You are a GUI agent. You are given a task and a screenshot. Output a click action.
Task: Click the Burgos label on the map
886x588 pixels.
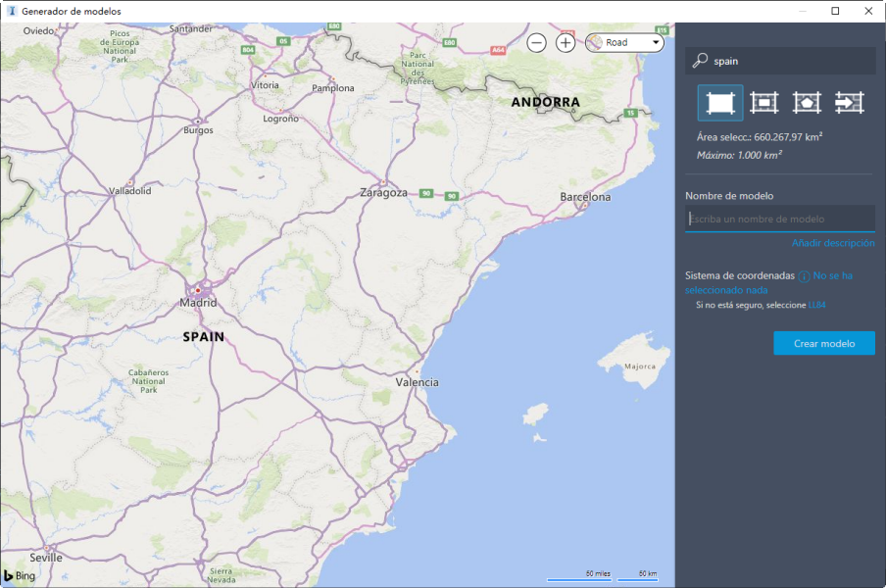pos(198,130)
